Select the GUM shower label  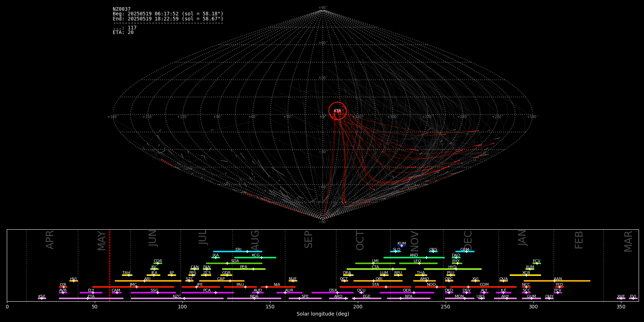coord(531,297)
